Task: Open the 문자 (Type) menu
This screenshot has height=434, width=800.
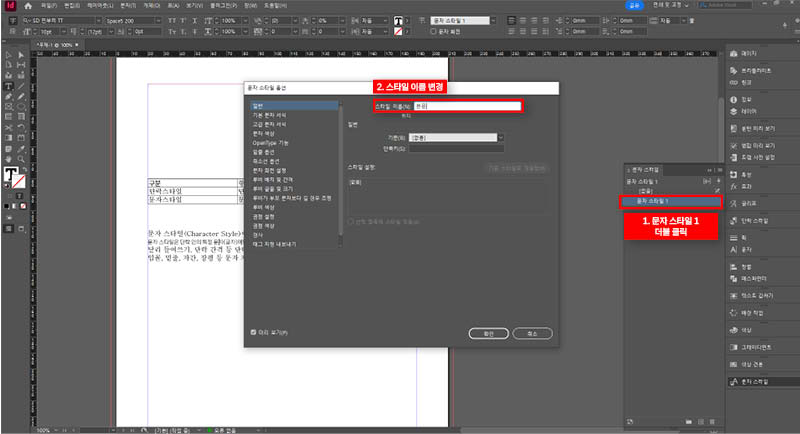Action: click(128, 6)
